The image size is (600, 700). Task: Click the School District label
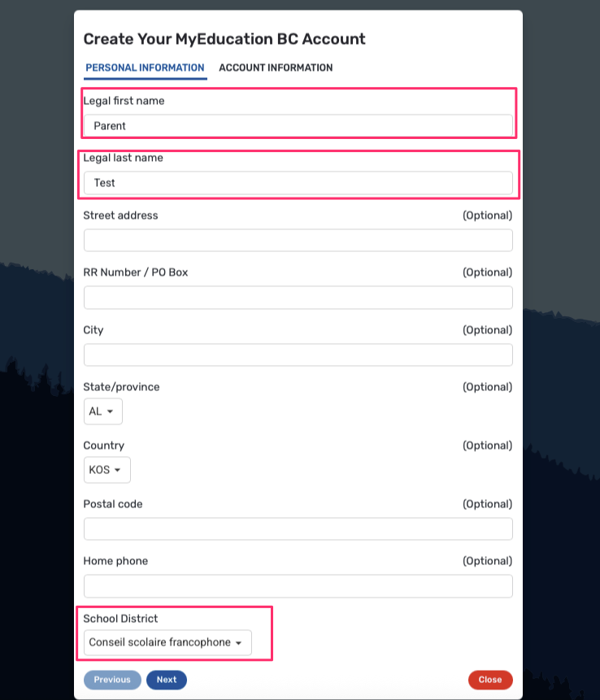click(120, 619)
